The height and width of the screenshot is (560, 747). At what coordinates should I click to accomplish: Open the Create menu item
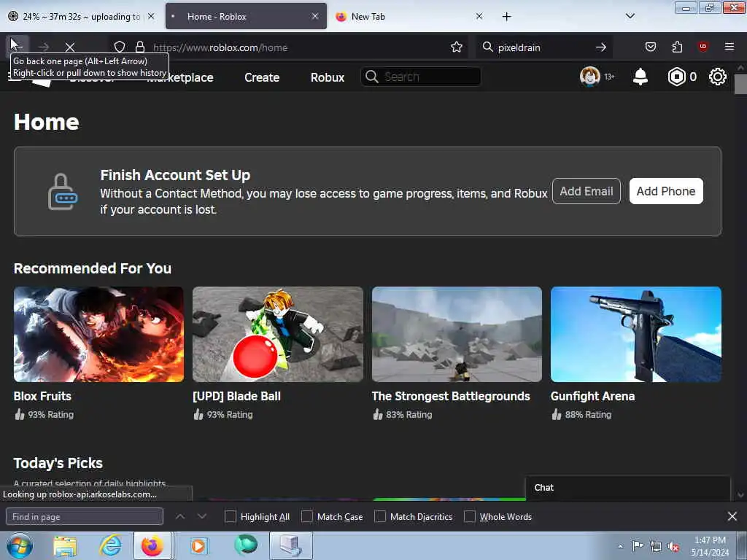pyautogui.click(x=262, y=77)
